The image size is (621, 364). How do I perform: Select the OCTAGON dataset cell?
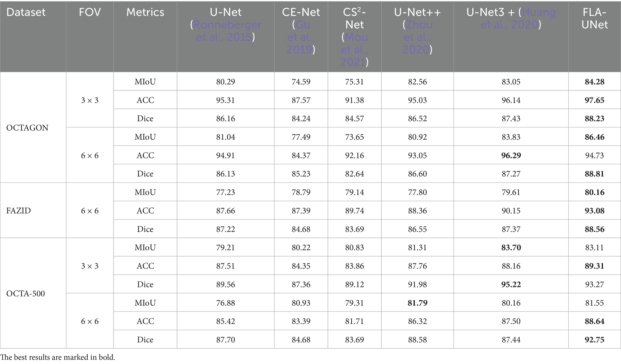coord(27,128)
